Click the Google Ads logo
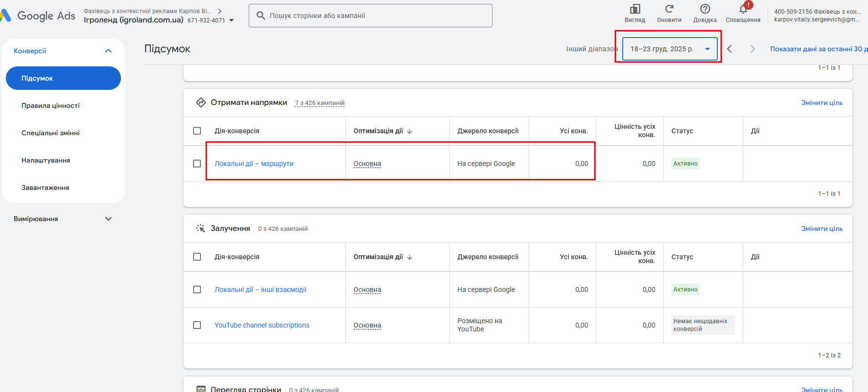Image resolution: width=868 pixels, height=392 pixels. click(x=39, y=16)
